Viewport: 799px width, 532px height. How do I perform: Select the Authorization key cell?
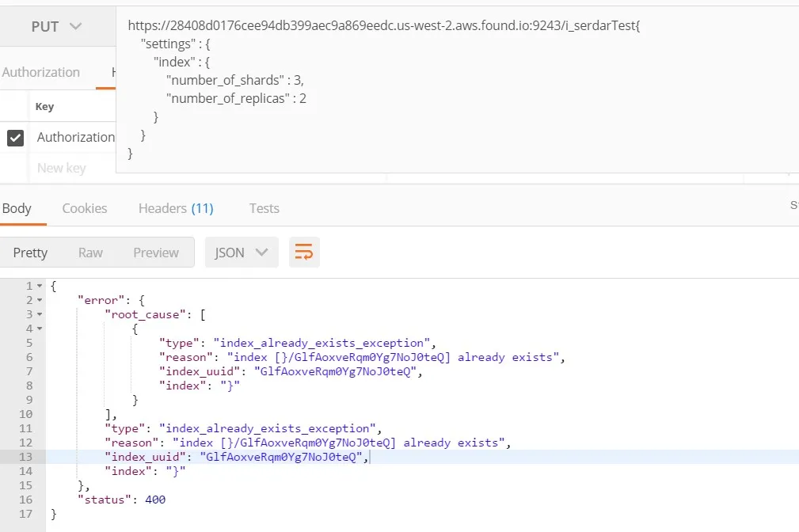tap(76, 137)
